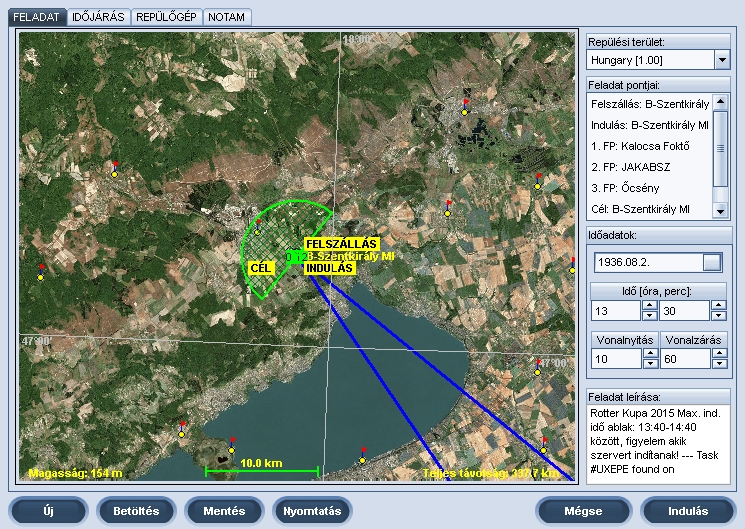Decrease the minute value using the down arrow
Screen dimensions: 745x529
(718, 317)
